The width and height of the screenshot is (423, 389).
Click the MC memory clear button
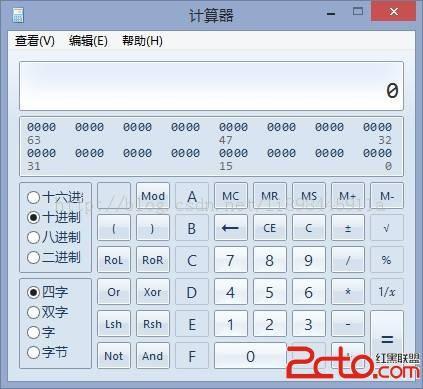[231, 196]
